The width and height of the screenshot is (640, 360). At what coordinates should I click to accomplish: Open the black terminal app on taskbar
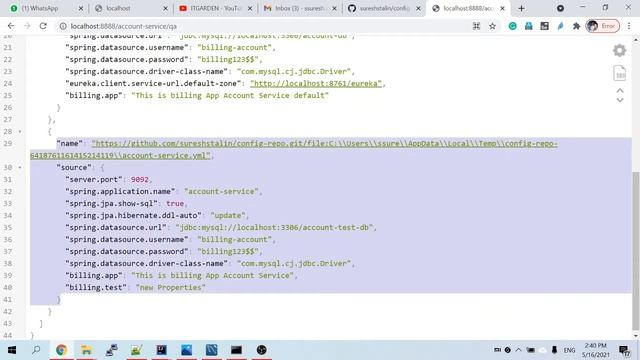236,350
